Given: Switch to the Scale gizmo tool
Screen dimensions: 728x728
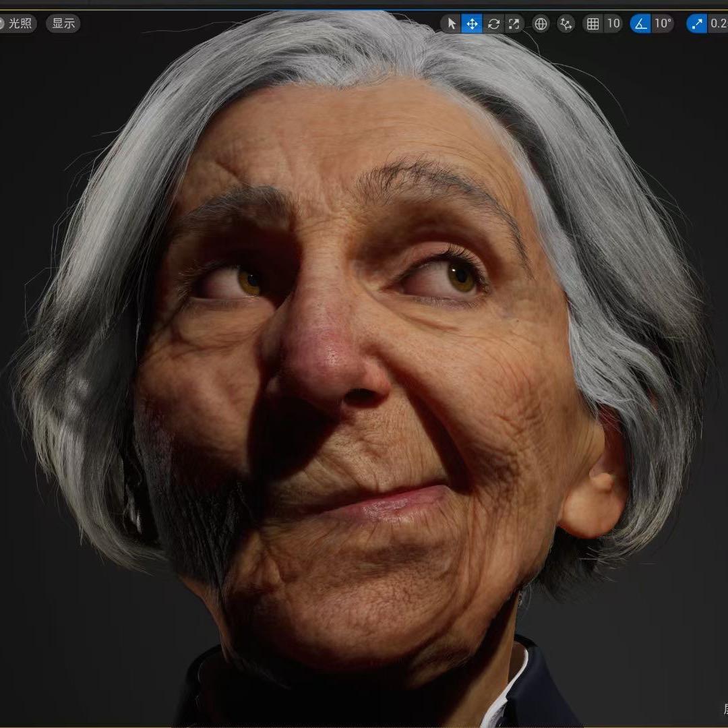Looking at the screenshot, I should pyautogui.click(x=514, y=24).
